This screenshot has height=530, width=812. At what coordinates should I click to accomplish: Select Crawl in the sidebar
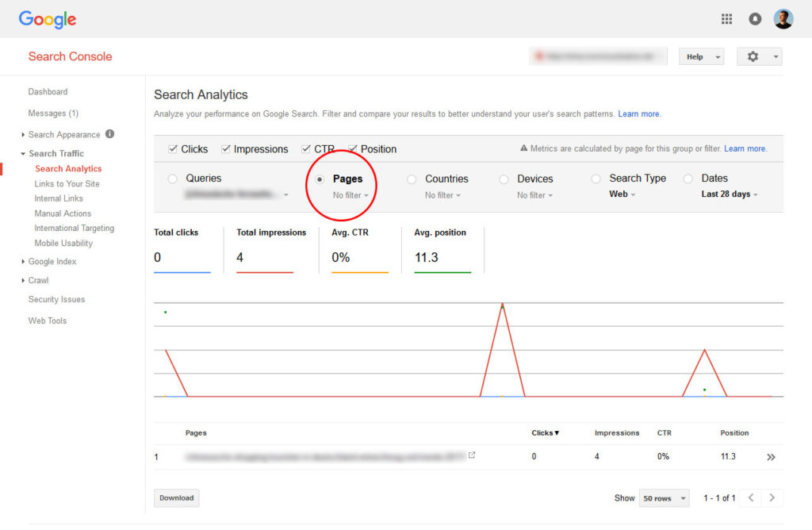38,280
